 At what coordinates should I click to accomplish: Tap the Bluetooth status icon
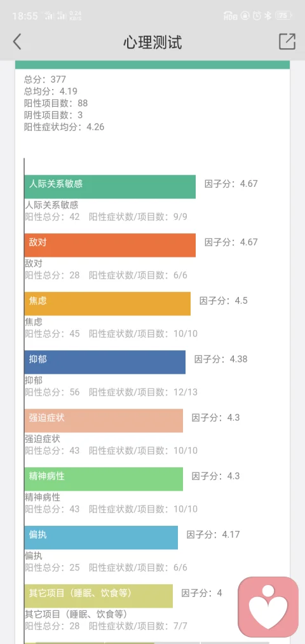[268, 16]
